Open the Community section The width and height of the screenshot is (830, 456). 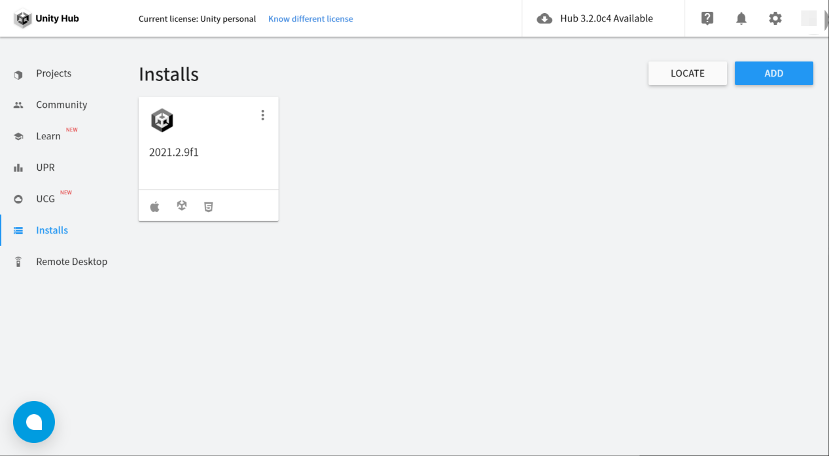point(61,105)
